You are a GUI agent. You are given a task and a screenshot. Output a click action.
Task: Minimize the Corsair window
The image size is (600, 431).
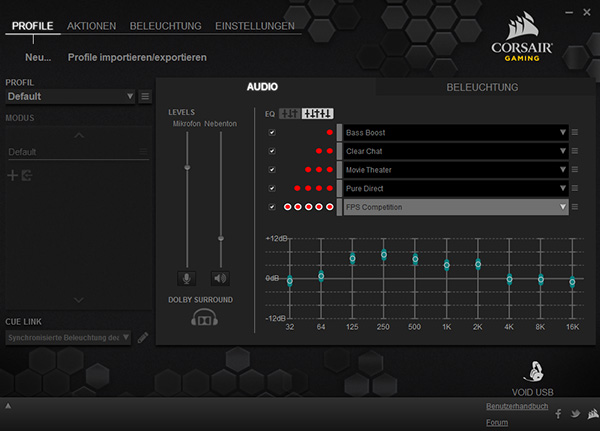[569, 13]
